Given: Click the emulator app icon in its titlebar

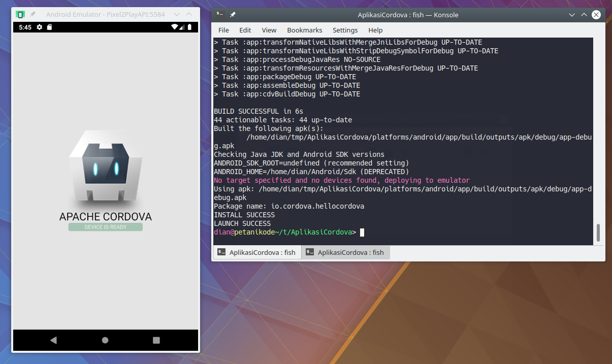Looking at the screenshot, I should click(x=20, y=14).
